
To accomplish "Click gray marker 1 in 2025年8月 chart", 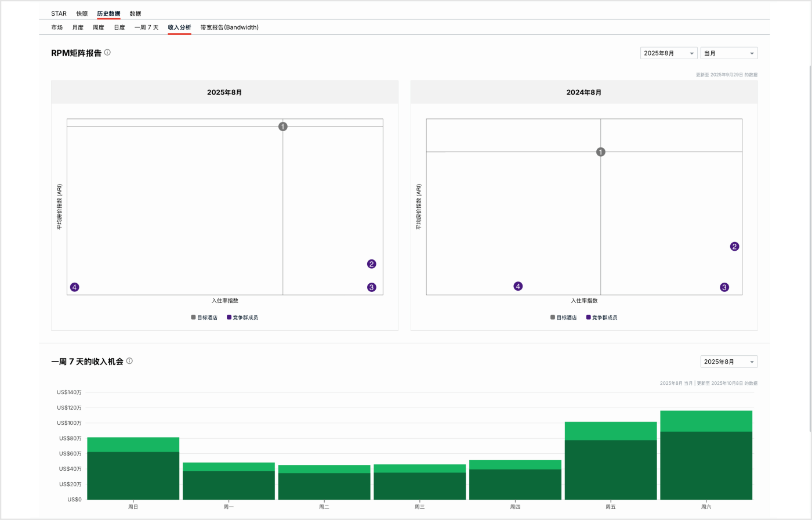I will click(283, 127).
